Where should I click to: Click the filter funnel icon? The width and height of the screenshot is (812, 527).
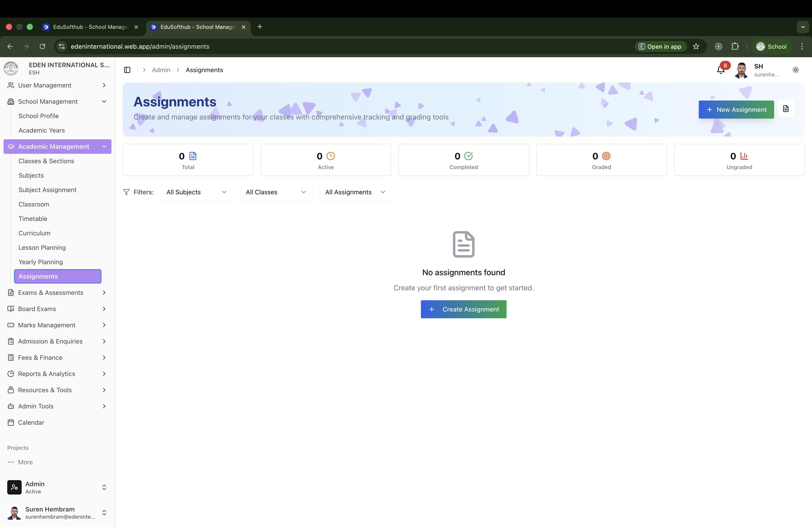point(126,192)
